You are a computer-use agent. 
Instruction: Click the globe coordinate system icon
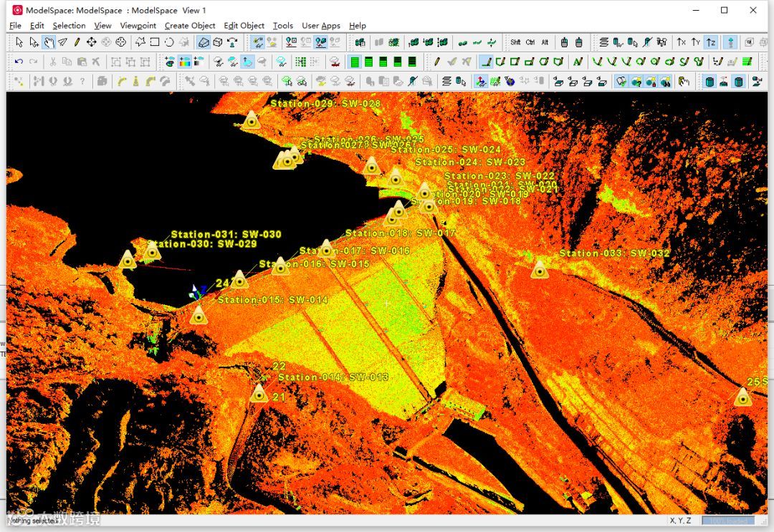(x=510, y=82)
